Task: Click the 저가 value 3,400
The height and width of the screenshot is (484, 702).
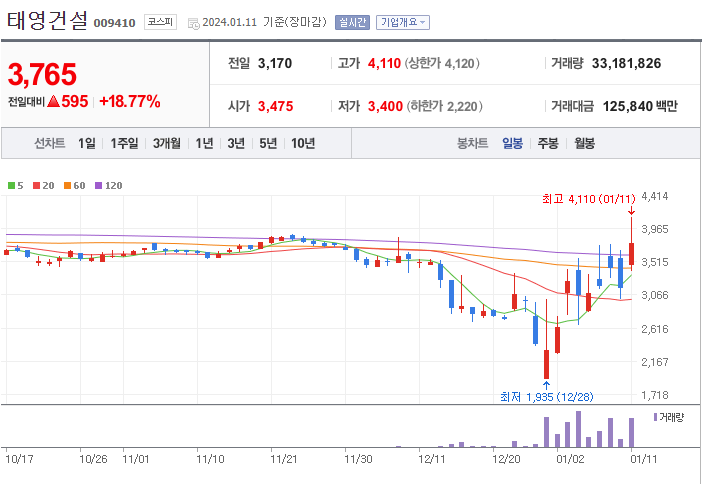Action: (x=385, y=107)
